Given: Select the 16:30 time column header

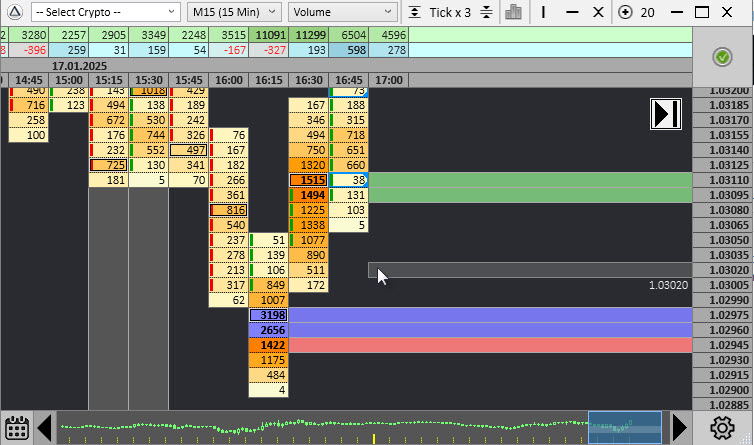Looking at the screenshot, I should click(308, 79).
